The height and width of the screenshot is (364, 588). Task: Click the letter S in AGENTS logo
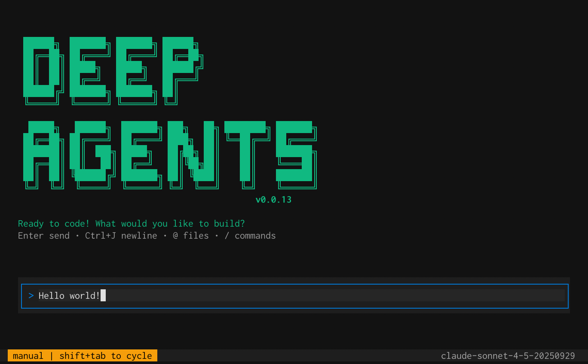[x=297, y=155]
